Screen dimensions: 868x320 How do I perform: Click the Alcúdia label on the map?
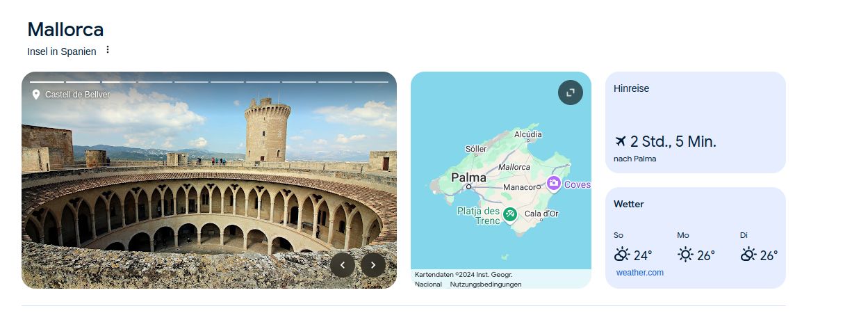pos(528,134)
